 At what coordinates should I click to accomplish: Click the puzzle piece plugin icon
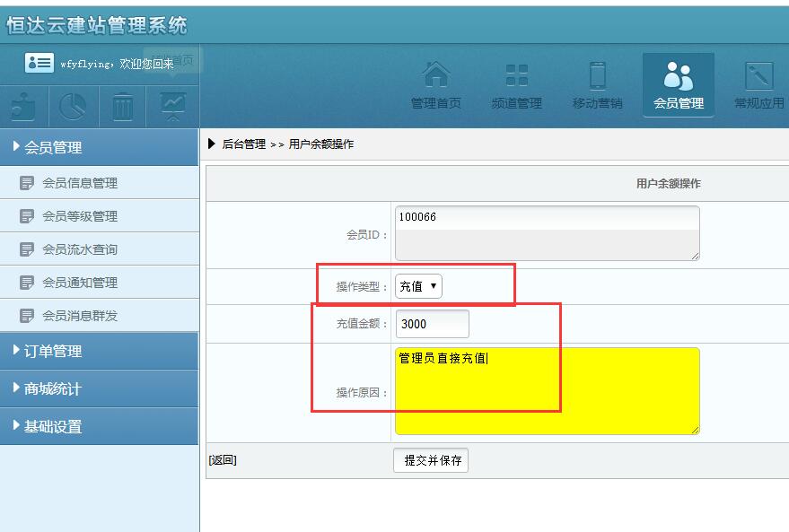24,107
